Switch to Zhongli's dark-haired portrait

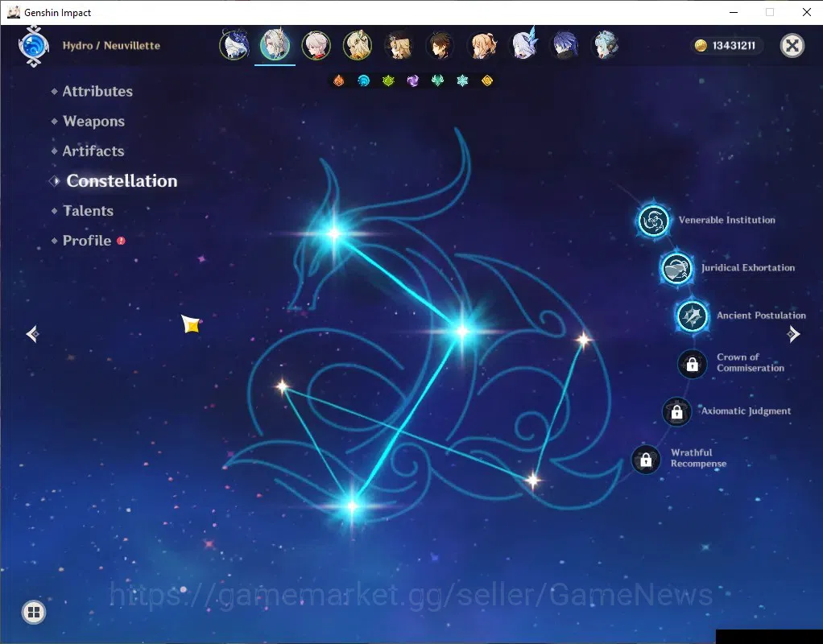click(440, 45)
